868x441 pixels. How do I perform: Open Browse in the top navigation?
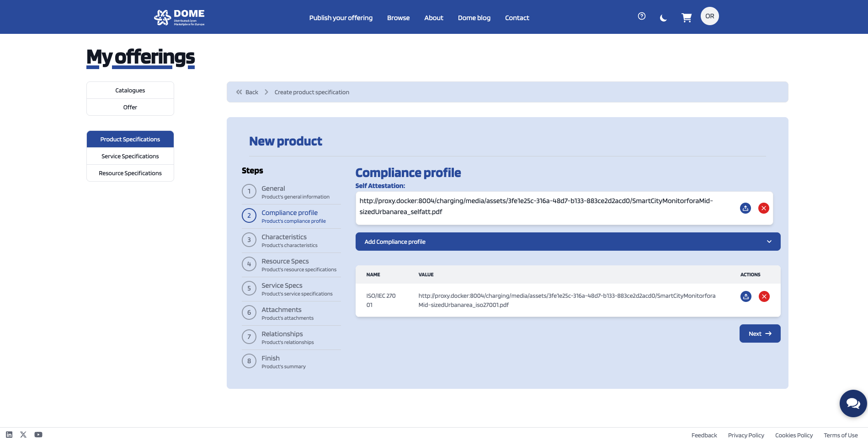398,18
